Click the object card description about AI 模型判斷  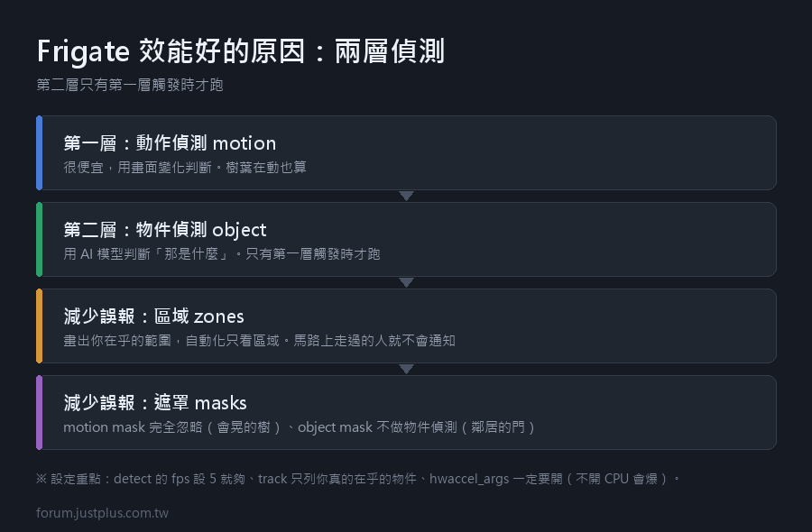click(222, 254)
